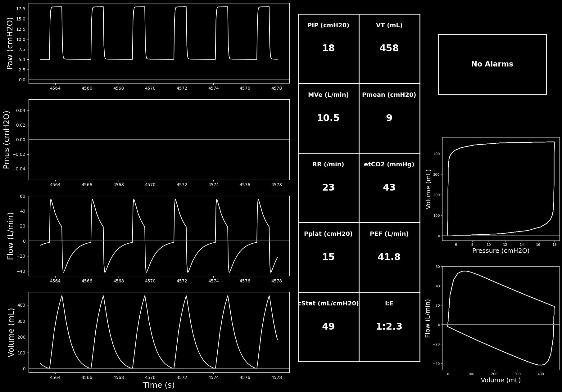Image resolution: width=562 pixels, height=392 pixels.
Task: Select the PIP value 18
Action: (x=328, y=48)
